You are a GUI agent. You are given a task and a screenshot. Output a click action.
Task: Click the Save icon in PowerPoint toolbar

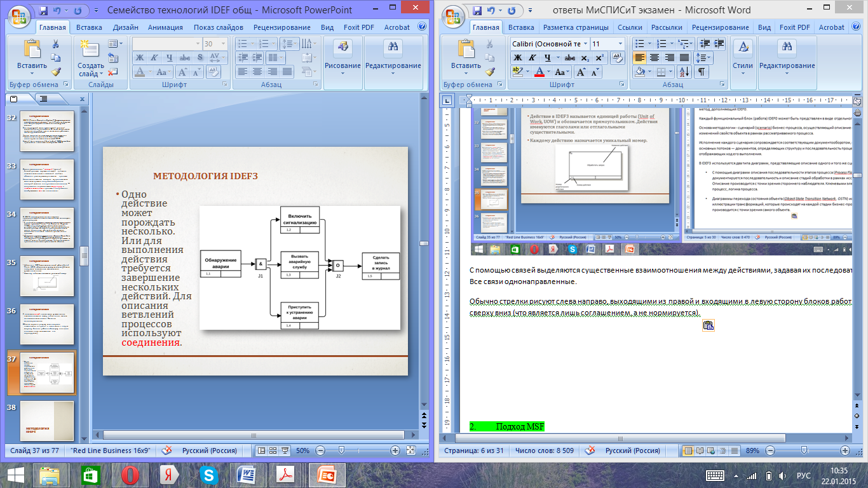pos(43,11)
